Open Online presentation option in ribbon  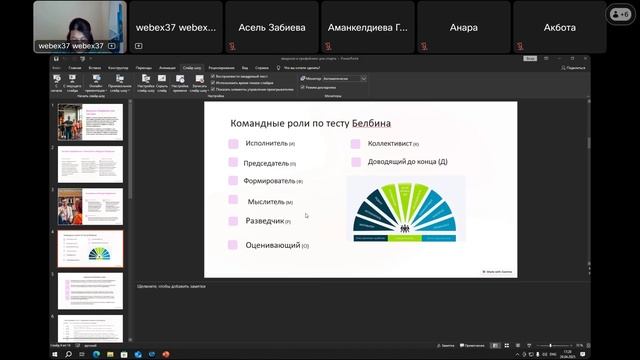pos(96,83)
